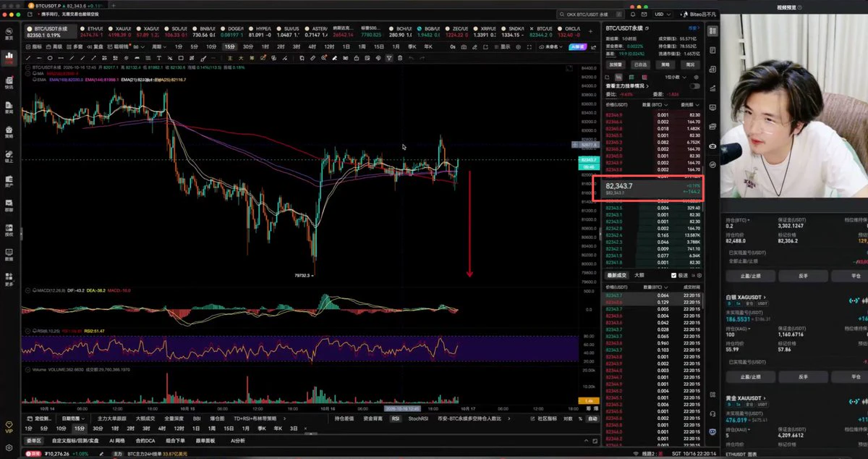Toggle the 查看主力挂单情况 switch

pyautogui.click(x=694, y=85)
